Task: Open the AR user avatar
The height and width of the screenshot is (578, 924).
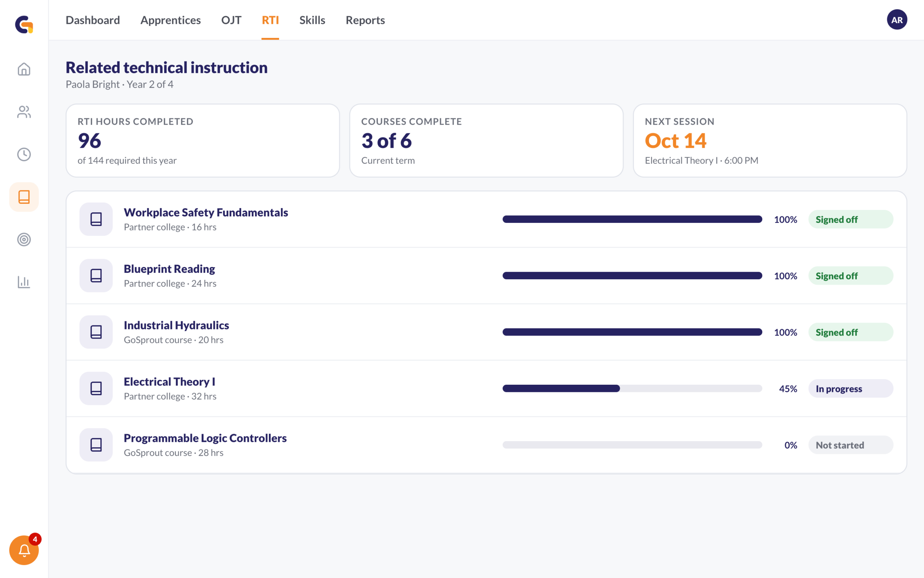Action: pyautogui.click(x=897, y=20)
